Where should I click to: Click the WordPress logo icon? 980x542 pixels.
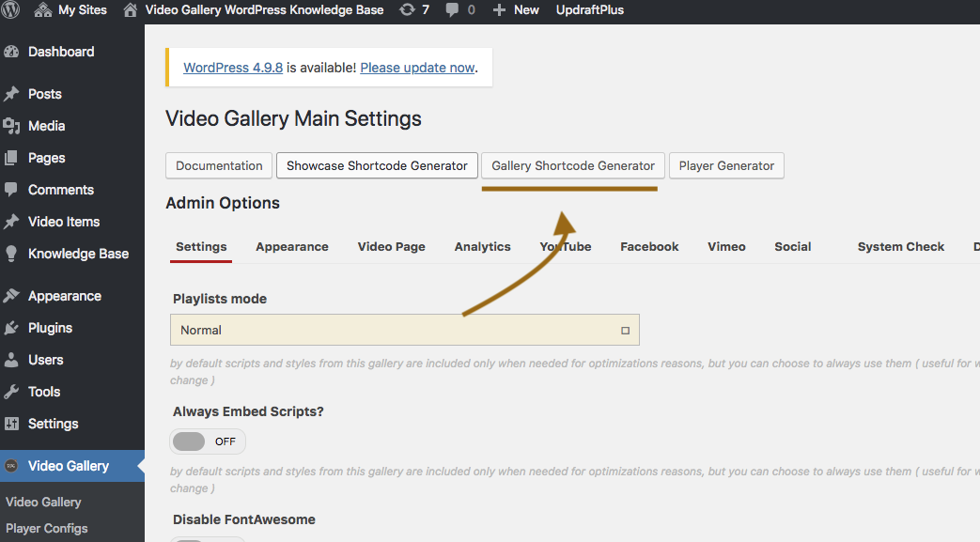tap(10, 10)
